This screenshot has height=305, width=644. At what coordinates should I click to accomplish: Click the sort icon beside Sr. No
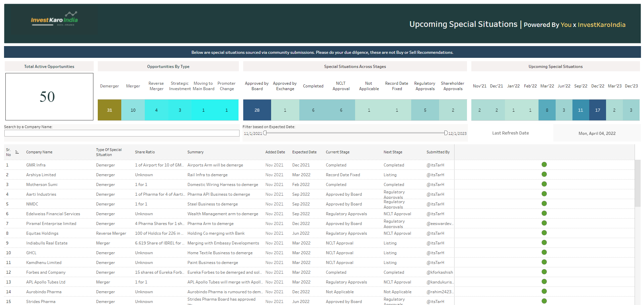tap(17, 152)
